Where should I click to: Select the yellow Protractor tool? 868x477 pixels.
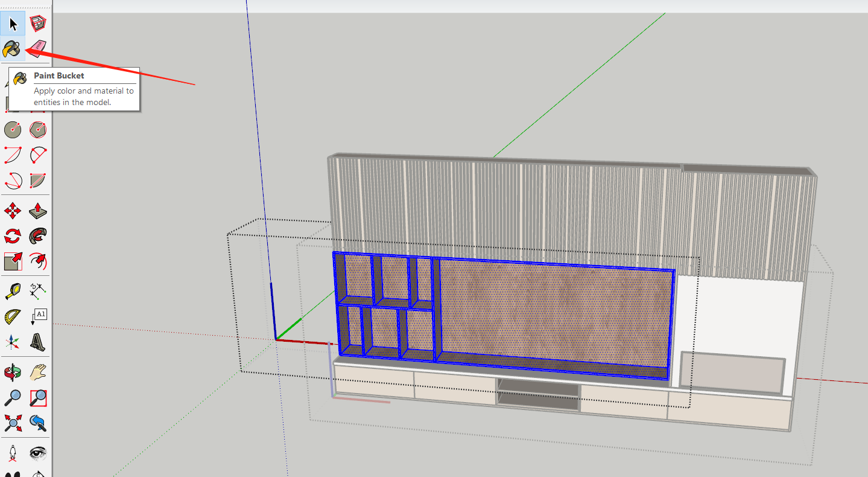coord(13,316)
